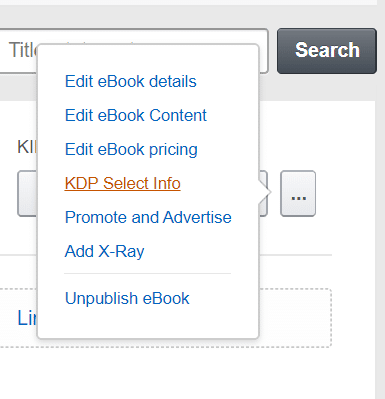Click the popup's pointer arrow beside ellipsis
The height and width of the screenshot is (399, 385).
click(x=265, y=192)
